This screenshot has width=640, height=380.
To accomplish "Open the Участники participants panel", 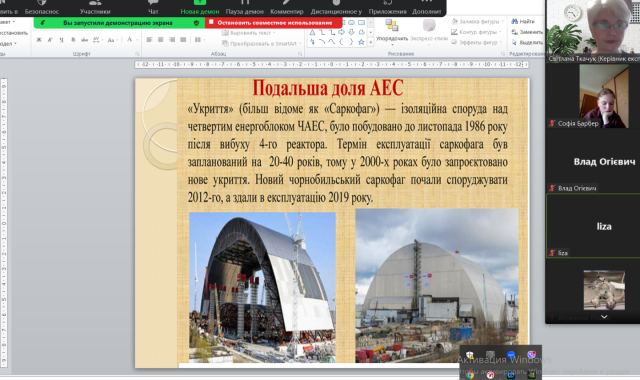I will (x=95, y=7).
